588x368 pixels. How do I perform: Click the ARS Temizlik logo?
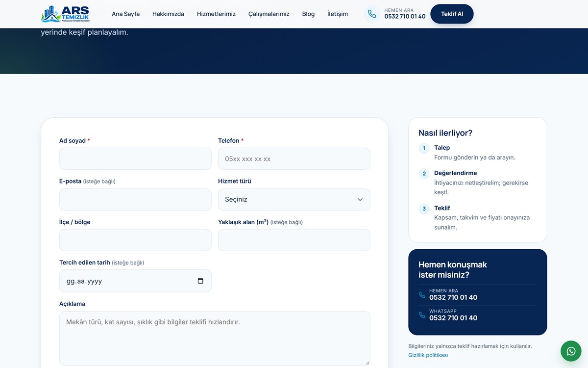tap(65, 14)
